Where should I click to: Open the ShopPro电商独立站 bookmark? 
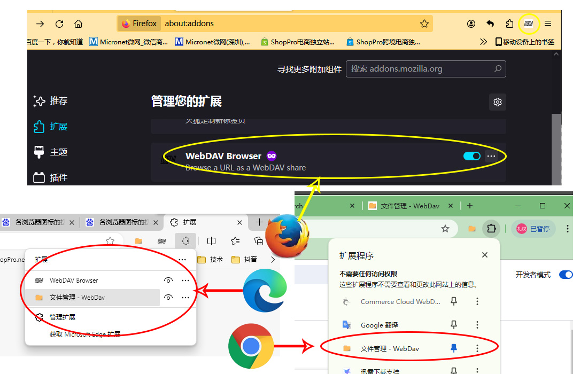pyautogui.click(x=298, y=42)
